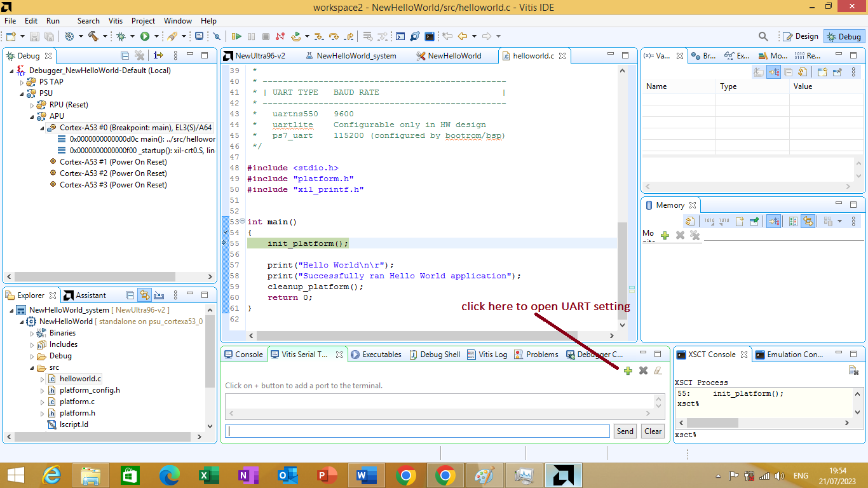Collapse the APU node

point(32,116)
